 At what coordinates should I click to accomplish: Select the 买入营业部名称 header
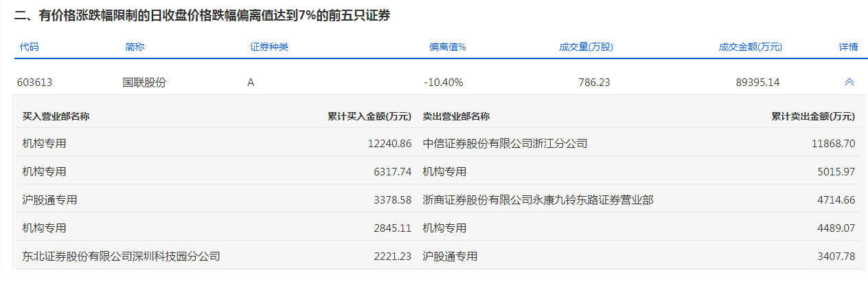[x=56, y=116]
